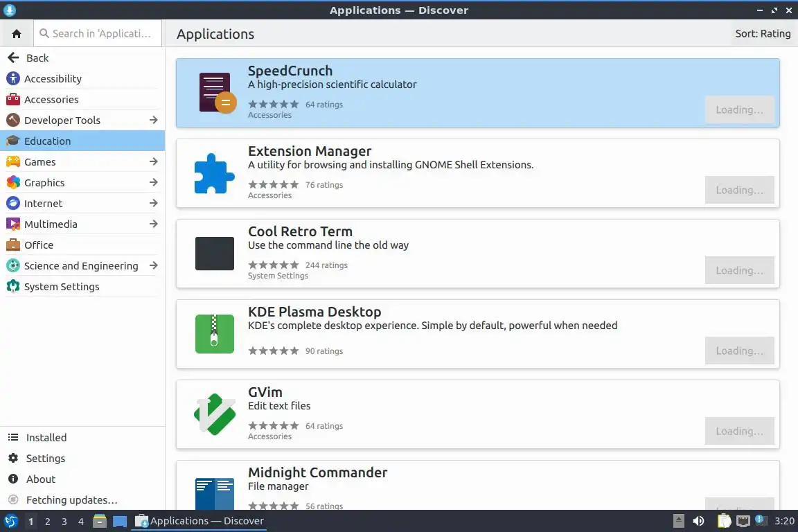Select the Accessories category
The height and width of the screenshot is (532, 798).
click(x=82, y=99)
